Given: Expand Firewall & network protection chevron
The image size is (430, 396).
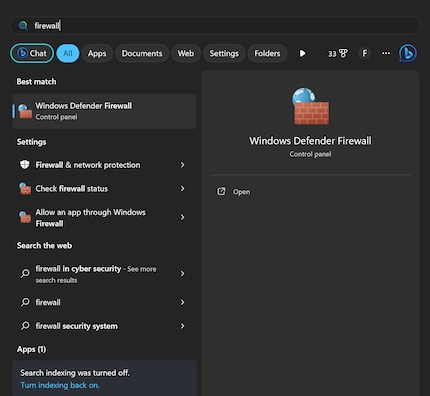Looking at the screenshot, I should (182, 165).
